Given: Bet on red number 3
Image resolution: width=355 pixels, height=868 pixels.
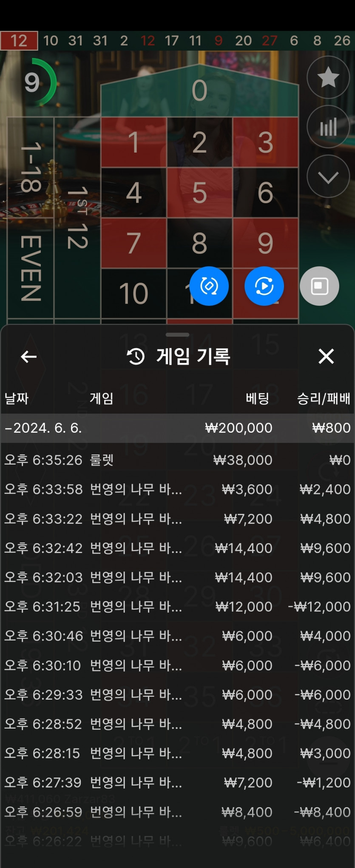Looking at the screenshot, I should point(265,142).
